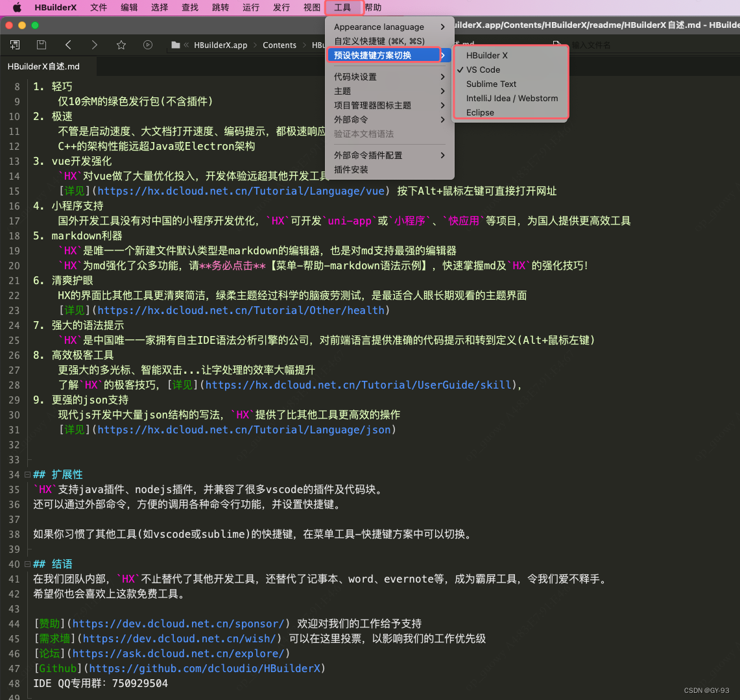
Task: Go forward with the right arrow
Action: 95,45
